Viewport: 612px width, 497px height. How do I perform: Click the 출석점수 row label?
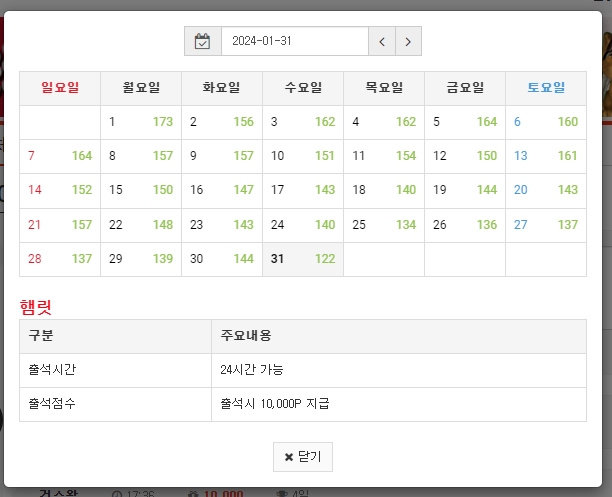tap(116, 404)
